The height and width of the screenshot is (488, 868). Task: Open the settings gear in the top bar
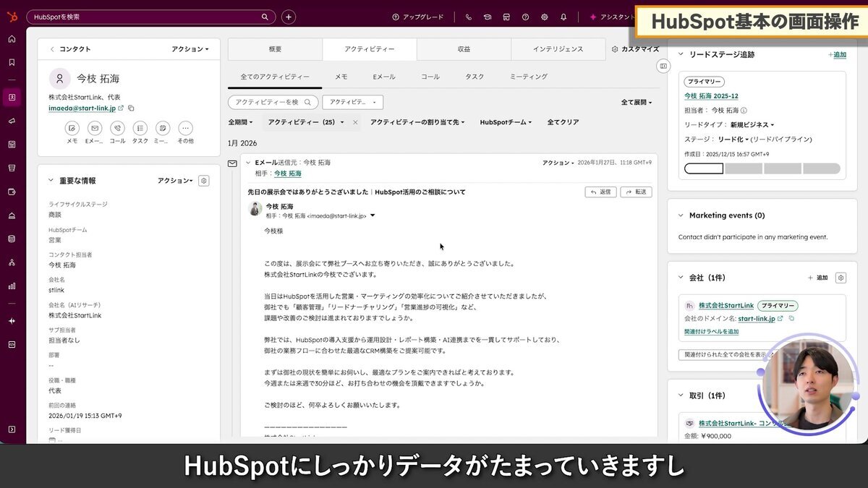point(545,17)
